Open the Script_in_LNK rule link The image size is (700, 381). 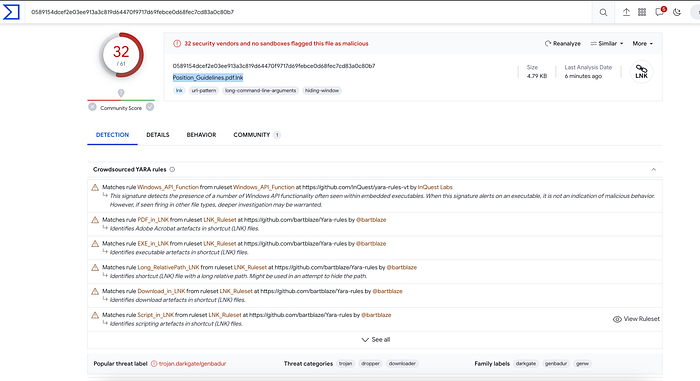155,315
